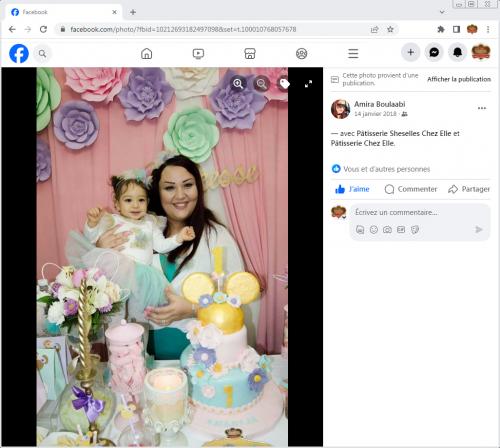The height and width of the screenshot is (448, 500).
Task: Click the birthday photo image
Action: [162, 257]
